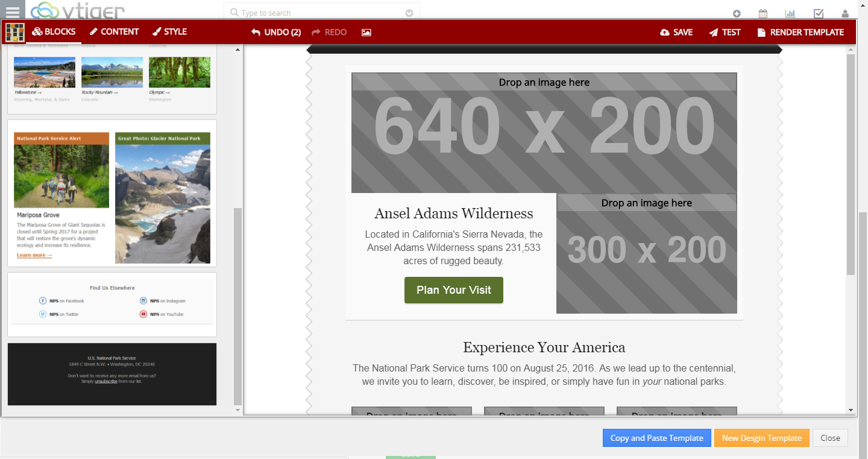The width and height of the screenshot is (868, 459).
Task: Click New Desgin Template button
Action: (762, 438)
